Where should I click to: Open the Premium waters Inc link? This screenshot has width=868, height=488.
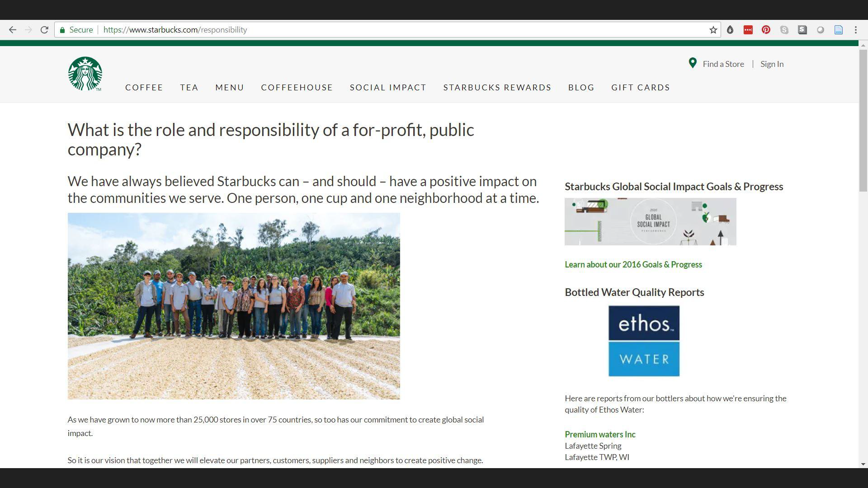pos(600,435)
